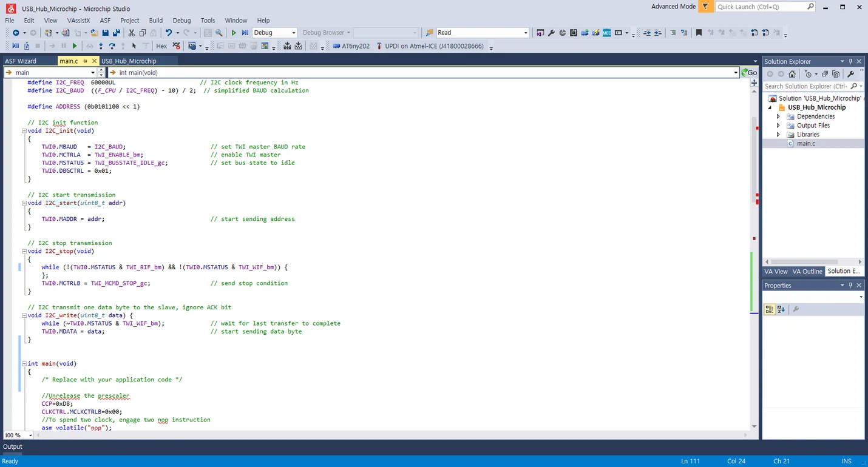This screenshot has height=467, width=868.
Task: Expand the Dependencies folder node
Action: [x=778, y=116]
